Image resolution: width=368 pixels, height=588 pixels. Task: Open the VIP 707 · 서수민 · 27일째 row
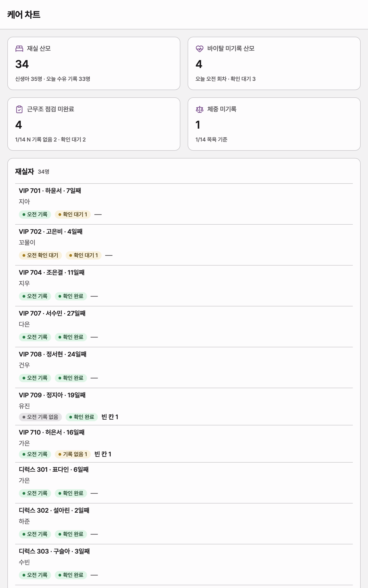(x=184, y=327)
